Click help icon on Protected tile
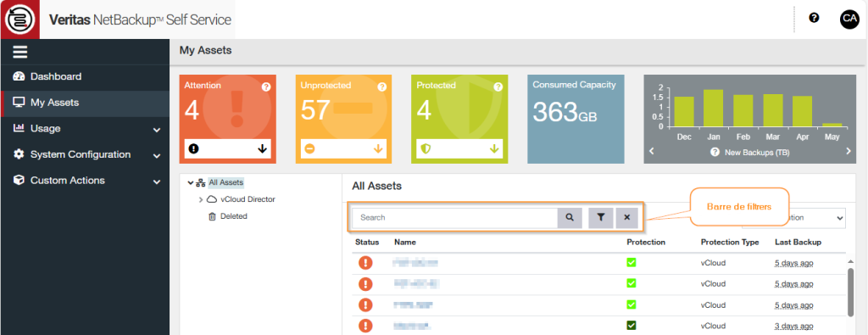 498,87
